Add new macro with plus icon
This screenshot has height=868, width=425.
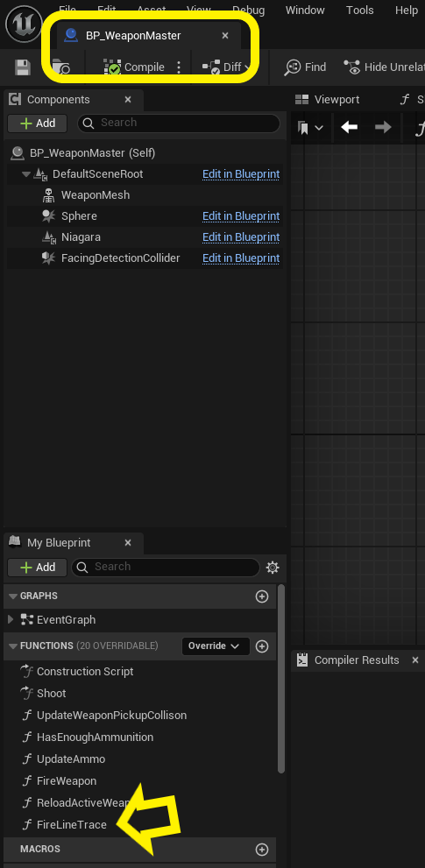pos(261,850)
